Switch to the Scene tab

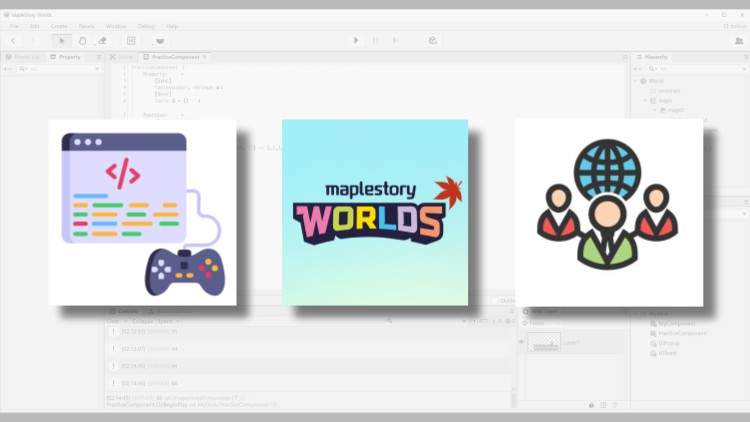(121, 57)
